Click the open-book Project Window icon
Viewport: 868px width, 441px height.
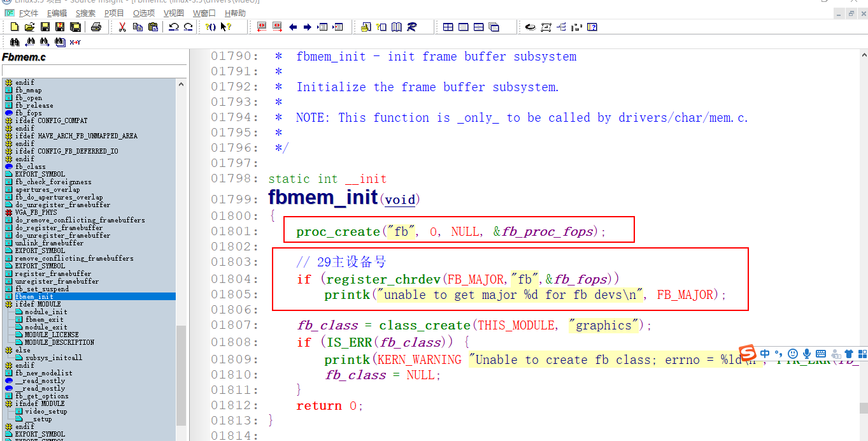click(397, 27)
